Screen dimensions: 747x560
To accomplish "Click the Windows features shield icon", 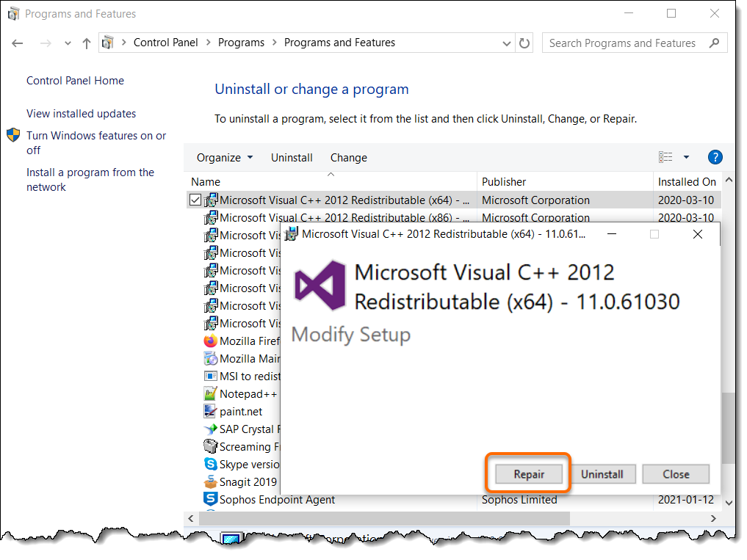I will pyautogui.click(x=13, y=135).
